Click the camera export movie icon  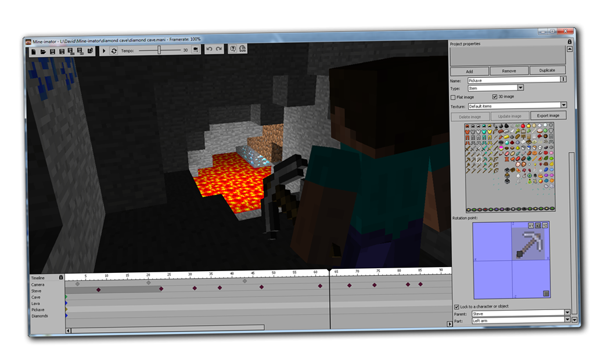pos(196,50)
